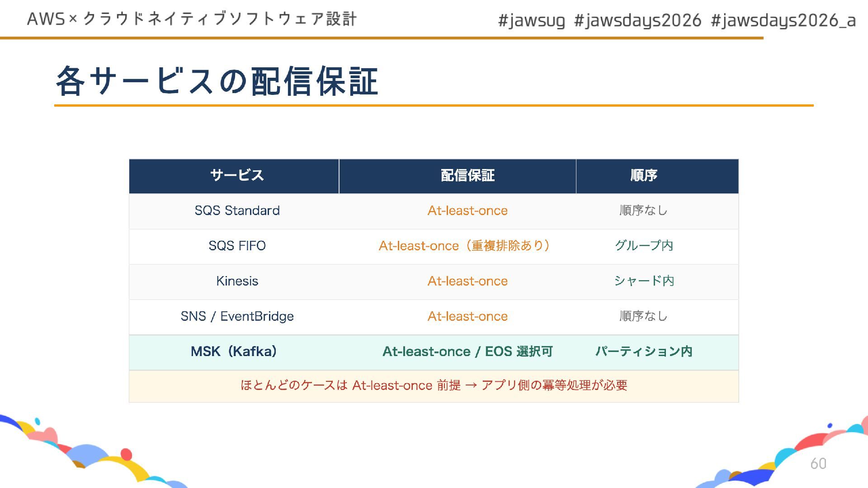Click the グループ内 ordering cell

coord(644,246)
